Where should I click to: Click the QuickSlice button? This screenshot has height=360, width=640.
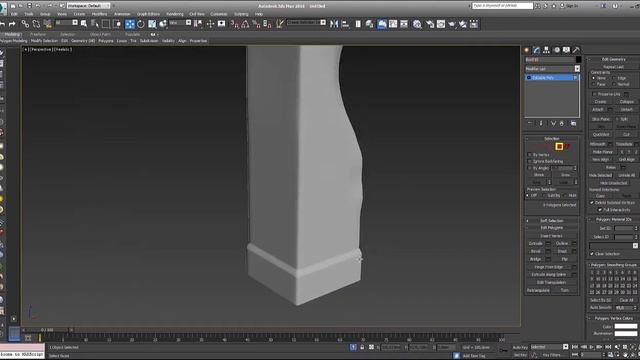click(601, 134)
